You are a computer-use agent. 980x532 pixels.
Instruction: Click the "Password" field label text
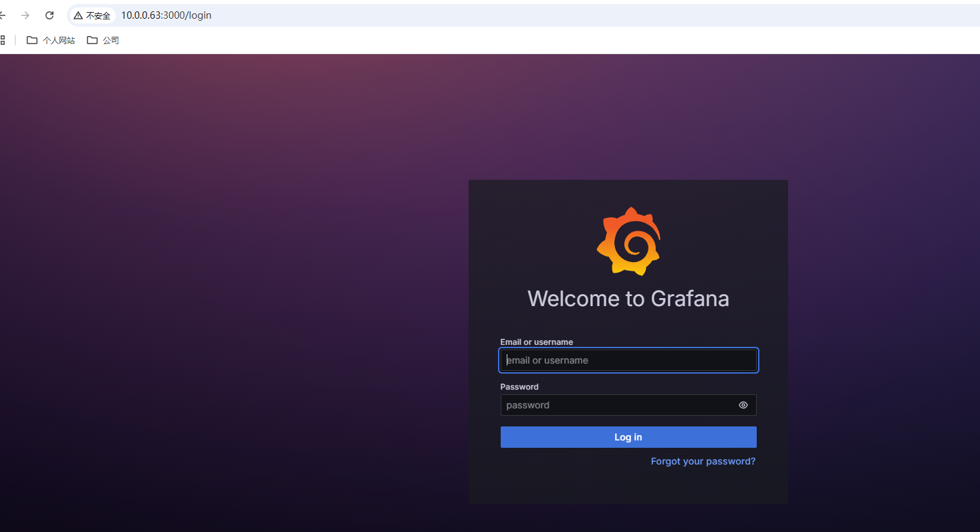(519, 387)
